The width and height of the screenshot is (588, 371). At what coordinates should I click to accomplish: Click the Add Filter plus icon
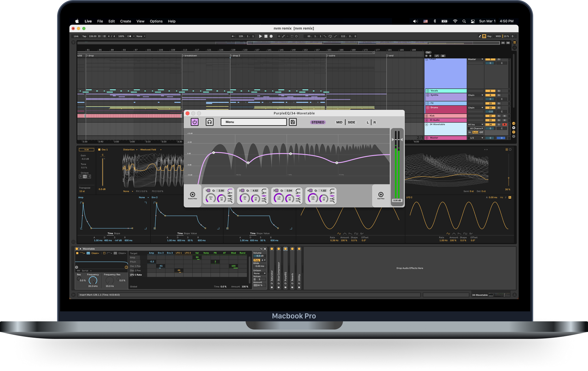[381, 195]
